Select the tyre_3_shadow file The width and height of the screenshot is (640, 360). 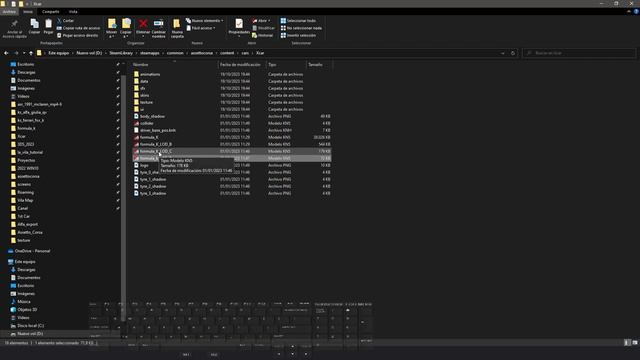tap(232, 193)
